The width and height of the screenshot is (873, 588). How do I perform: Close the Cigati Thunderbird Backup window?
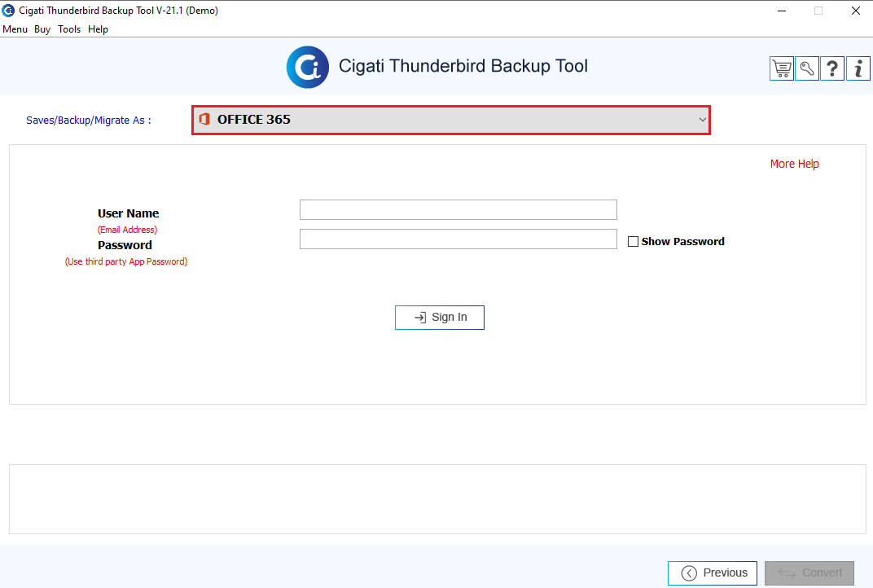pos(856,11)
